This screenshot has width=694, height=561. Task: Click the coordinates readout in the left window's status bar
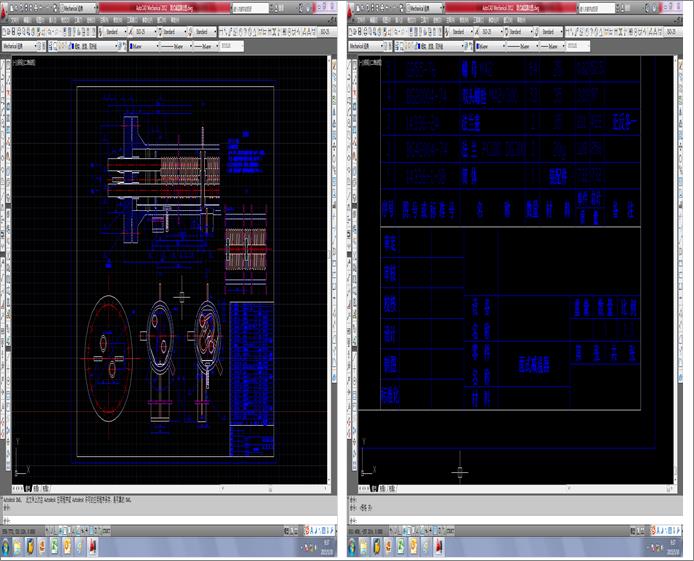[x=19, y=531]
